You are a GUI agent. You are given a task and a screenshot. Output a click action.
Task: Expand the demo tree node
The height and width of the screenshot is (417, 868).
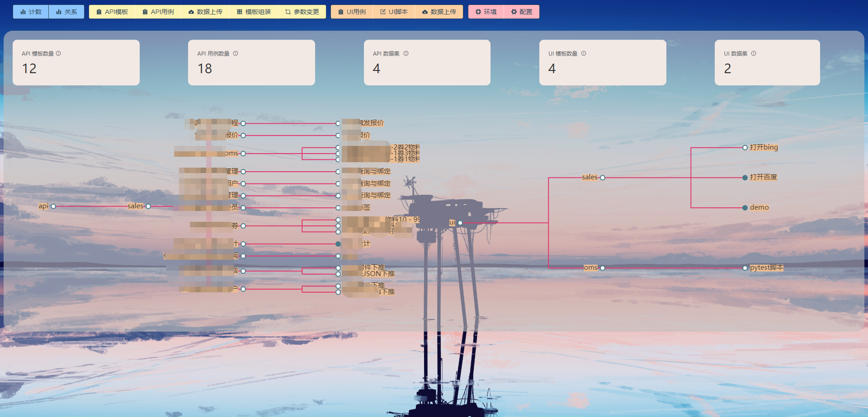pyautogui.click(x=745, y=208)
